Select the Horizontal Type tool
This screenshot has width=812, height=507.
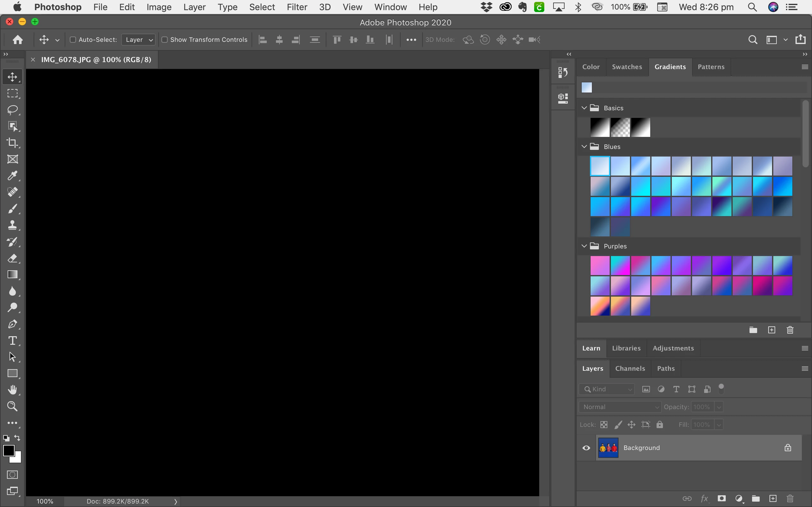tap(12, 341)
